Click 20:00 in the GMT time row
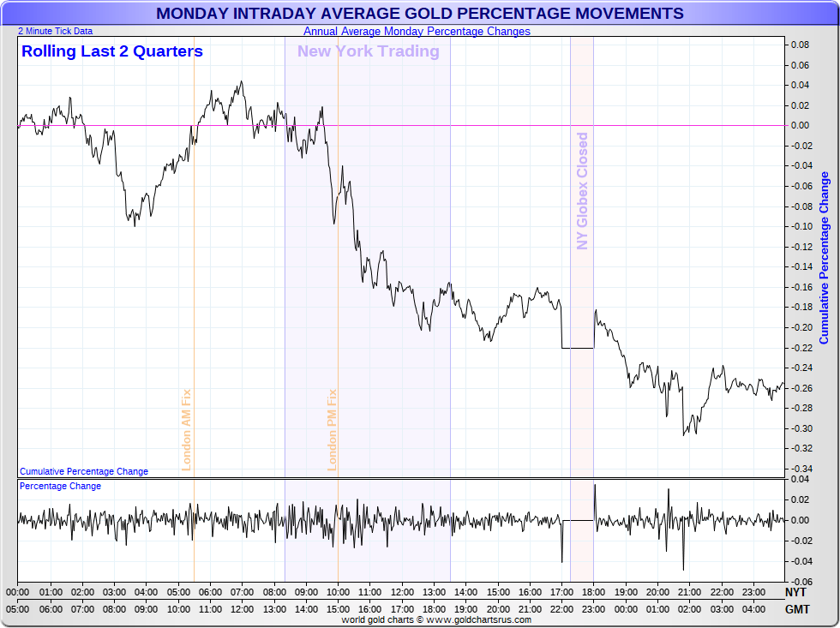Image resolution: width=840 pixels, height=628 pixels. click(498, 609)
